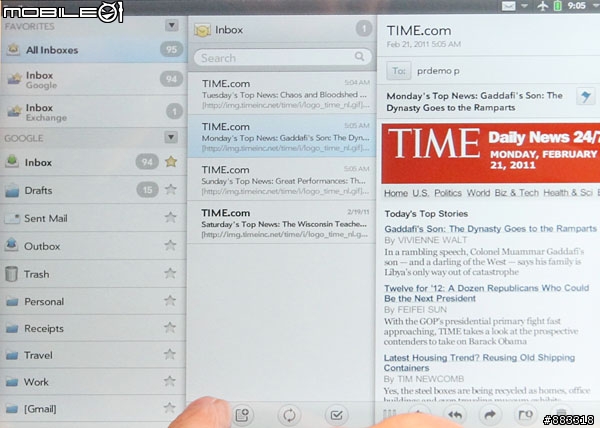This screenshot has height=428, width=600.
Task: Click the Health & Sci navigation link
Action: pyautogui.click(x=568, y=193)
